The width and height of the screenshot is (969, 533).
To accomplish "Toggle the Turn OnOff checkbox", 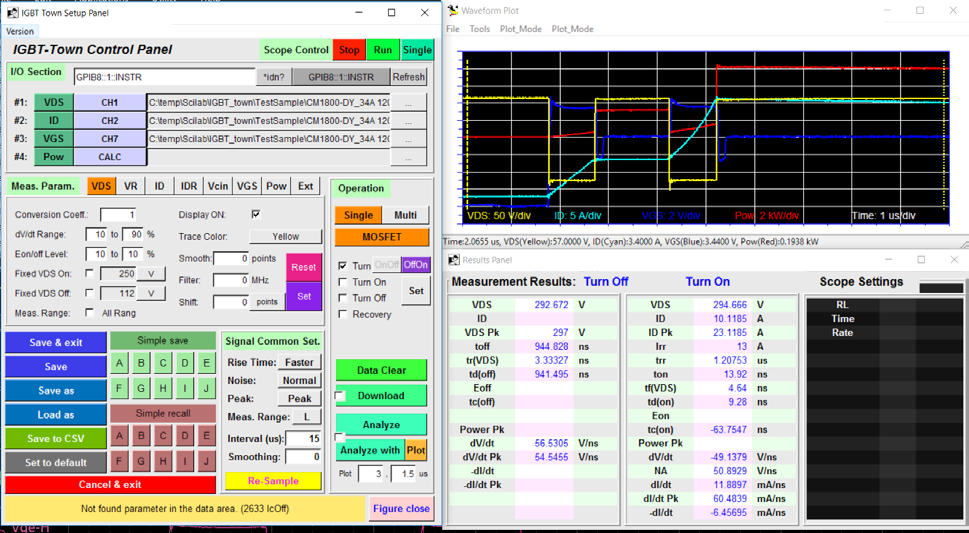I will 343,266.
